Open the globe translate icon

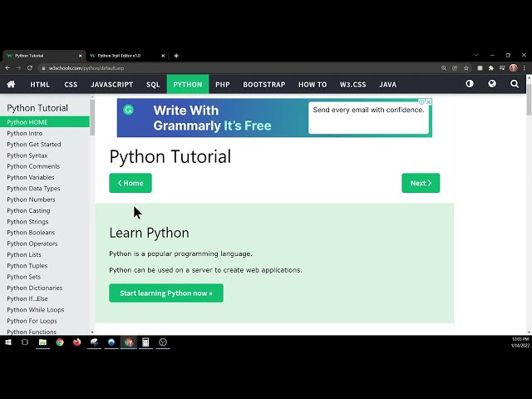[x=492, y=84]
